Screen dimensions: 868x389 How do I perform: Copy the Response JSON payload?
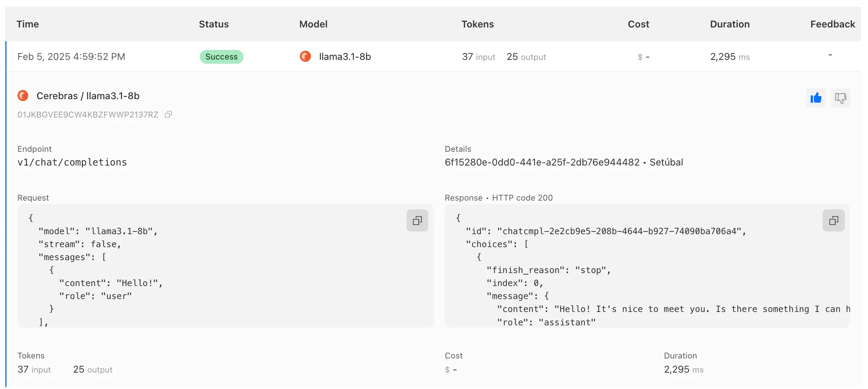coord(834,220)
